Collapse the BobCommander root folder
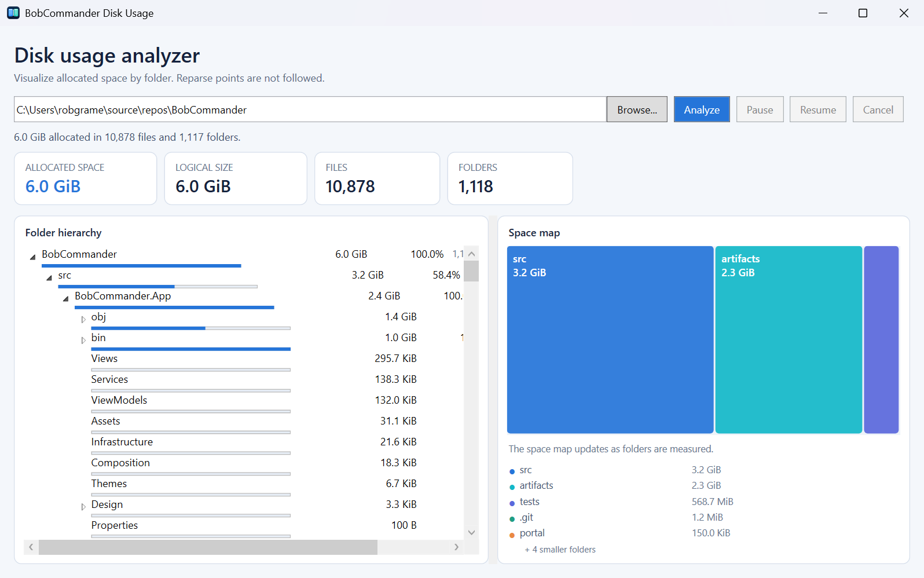The height and width of the screenshot is (578, 924). point(32,256)
